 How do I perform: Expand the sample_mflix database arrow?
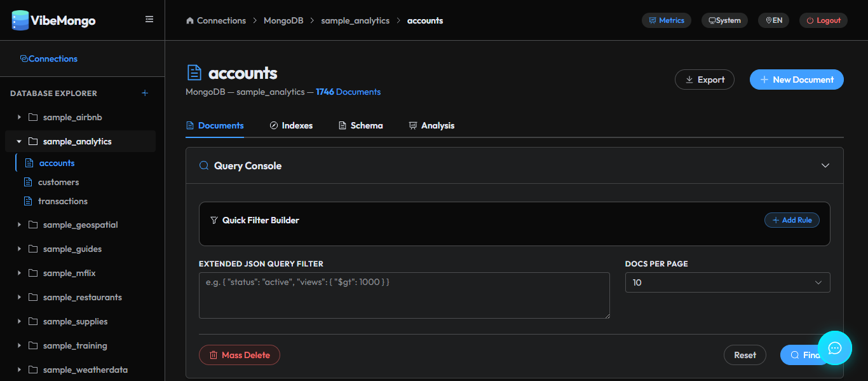point(19,273)
